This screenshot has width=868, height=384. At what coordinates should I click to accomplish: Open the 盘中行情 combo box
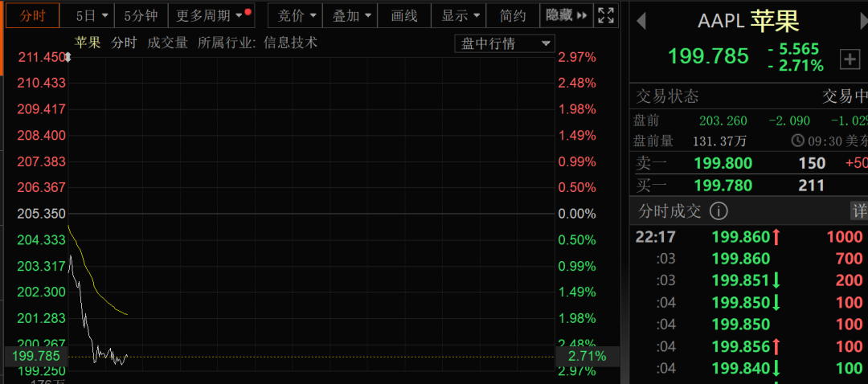click(x=505, y=43)
